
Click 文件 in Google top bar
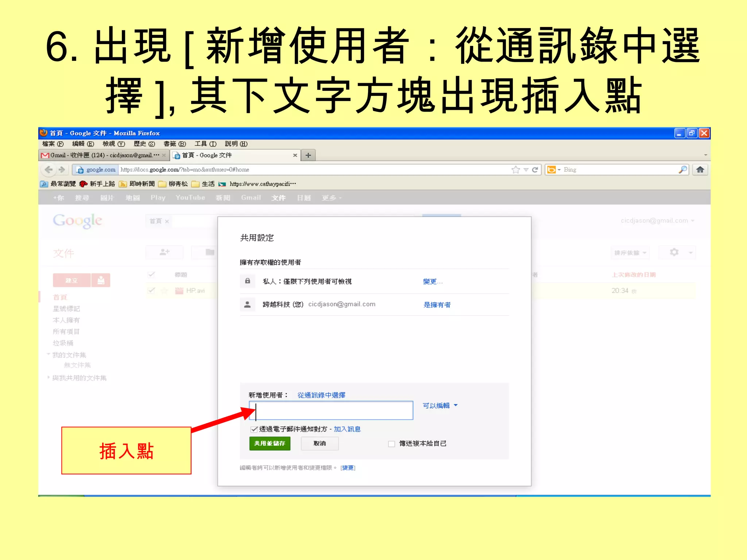278,198
